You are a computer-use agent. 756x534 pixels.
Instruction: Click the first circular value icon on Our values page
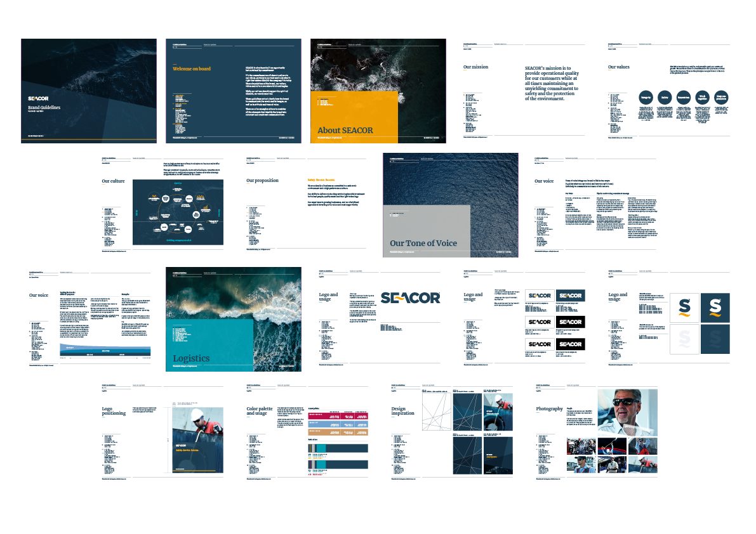pos(646,97)
